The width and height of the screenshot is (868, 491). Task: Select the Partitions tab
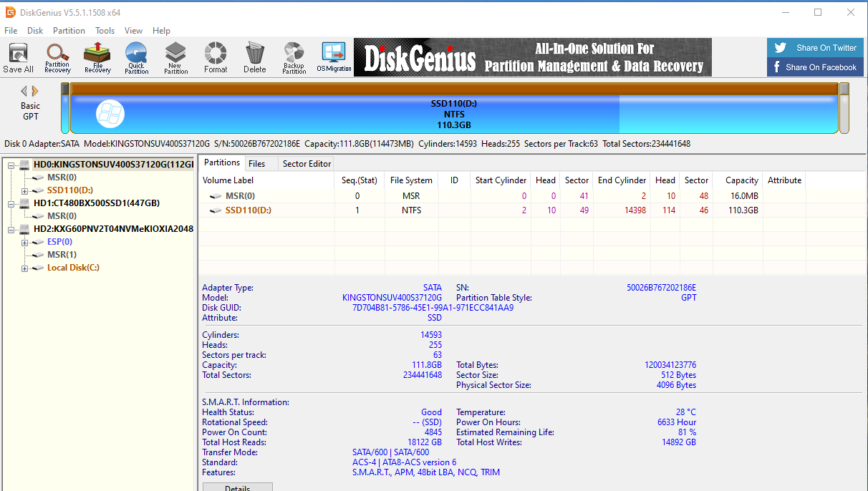tap(222, 162)
